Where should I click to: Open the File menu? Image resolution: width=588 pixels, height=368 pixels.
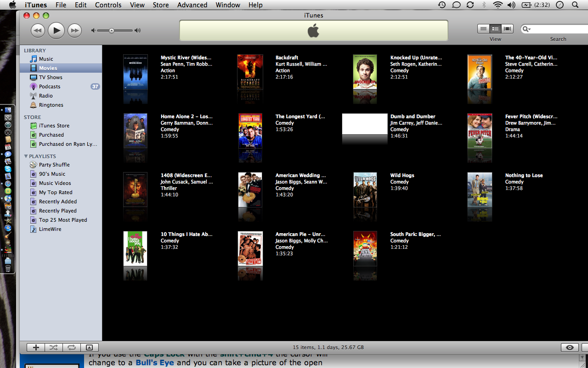(61, 5)
